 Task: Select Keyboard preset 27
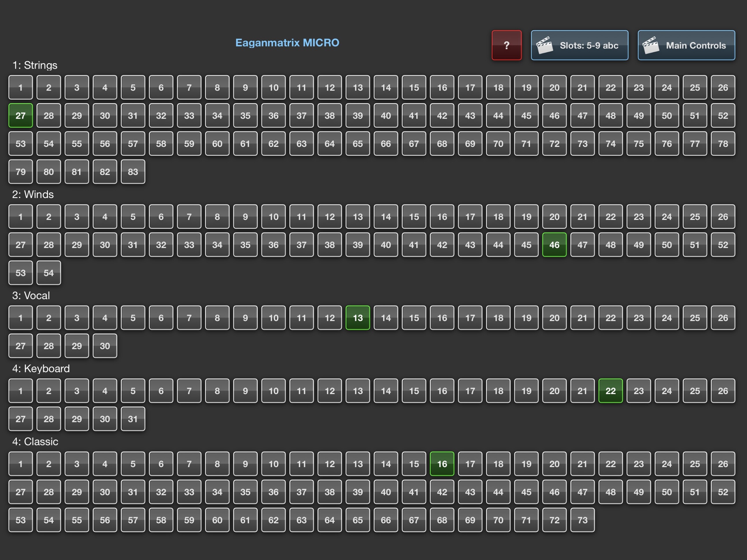point(21,419)
